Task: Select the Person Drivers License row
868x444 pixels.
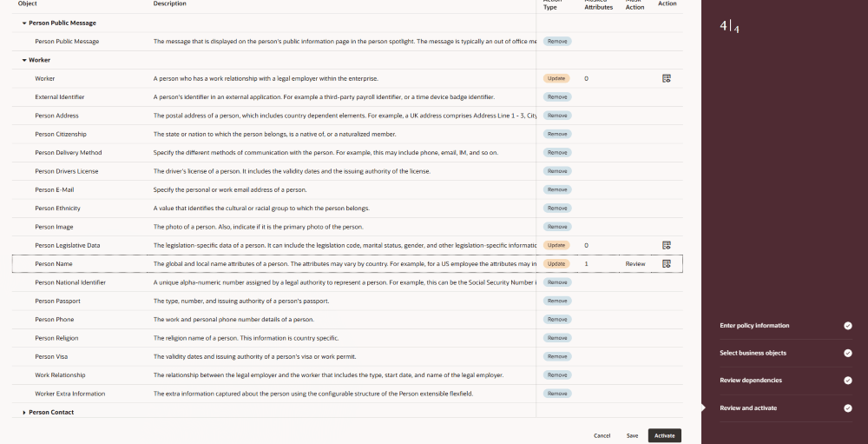Action: point(347,171)
